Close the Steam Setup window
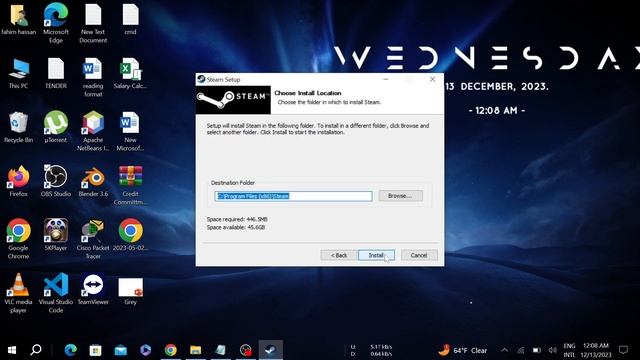Image resolution: width=640 pixels, height=360 pixels. pyautogui.click(x=432, y=79)
